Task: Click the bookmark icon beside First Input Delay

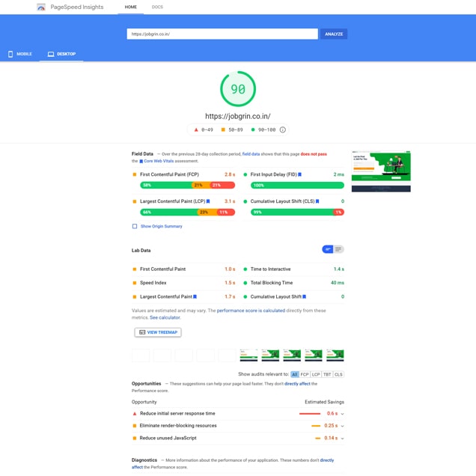Action: pos(299,174)
